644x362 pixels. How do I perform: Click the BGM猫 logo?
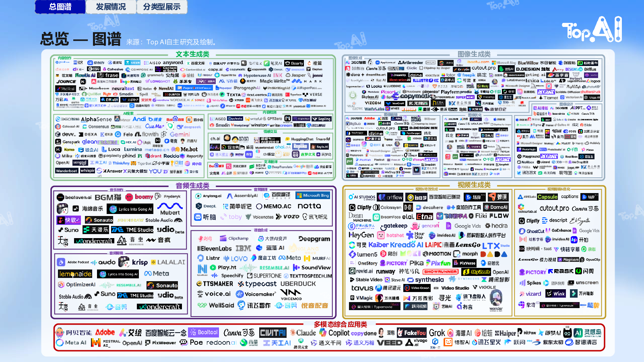[108, 197]
